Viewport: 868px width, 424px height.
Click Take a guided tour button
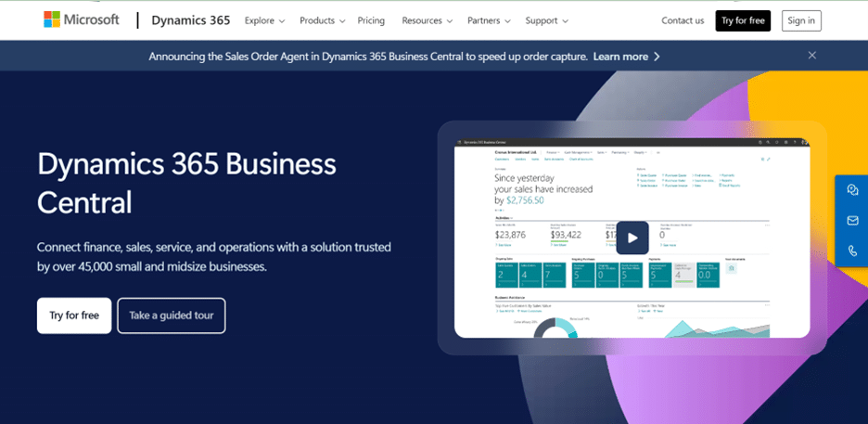click(x=171, y=315)
